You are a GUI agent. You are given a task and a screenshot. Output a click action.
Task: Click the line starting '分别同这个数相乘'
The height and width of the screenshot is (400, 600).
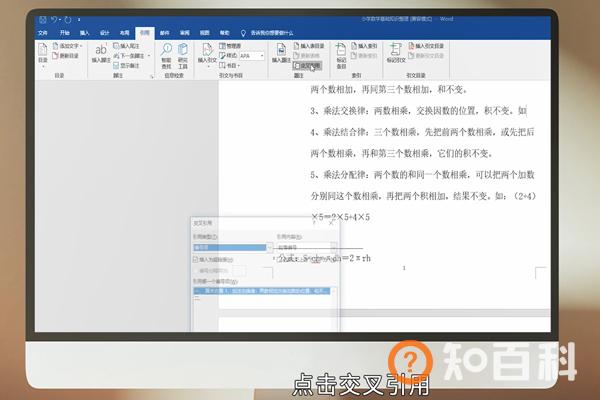tap(423, 196)
